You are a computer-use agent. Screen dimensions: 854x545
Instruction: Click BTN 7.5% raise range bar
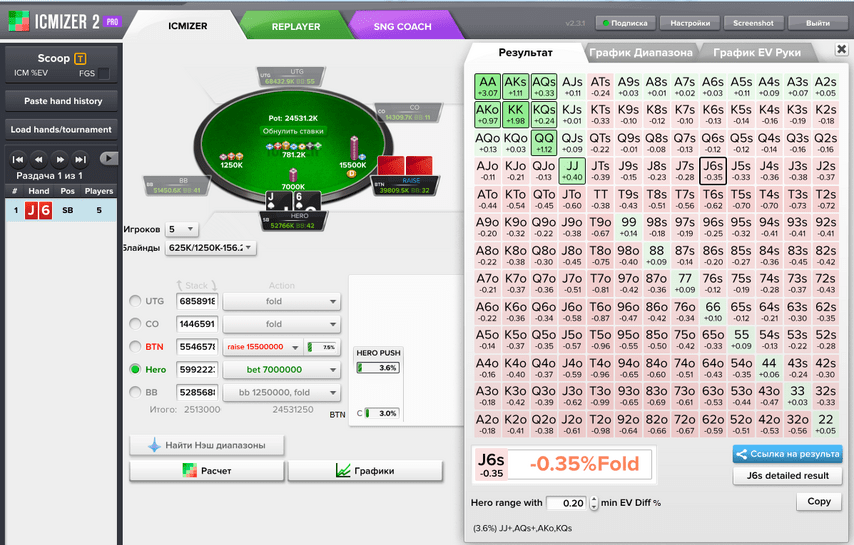coord(322,347)
